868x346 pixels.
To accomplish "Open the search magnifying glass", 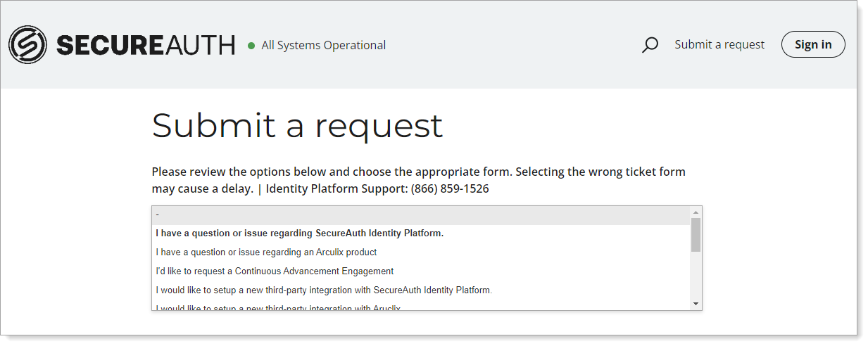I will [650, 45].
